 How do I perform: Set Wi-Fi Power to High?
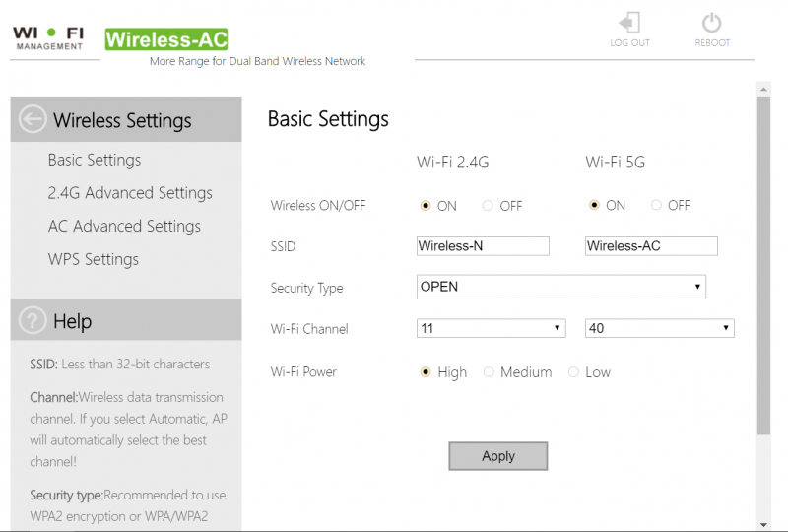426,372
